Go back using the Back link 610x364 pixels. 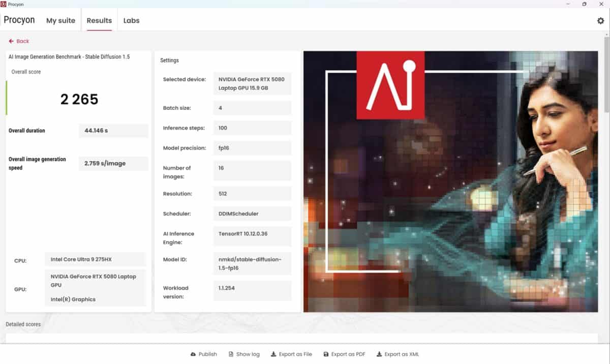click(23, 41)
